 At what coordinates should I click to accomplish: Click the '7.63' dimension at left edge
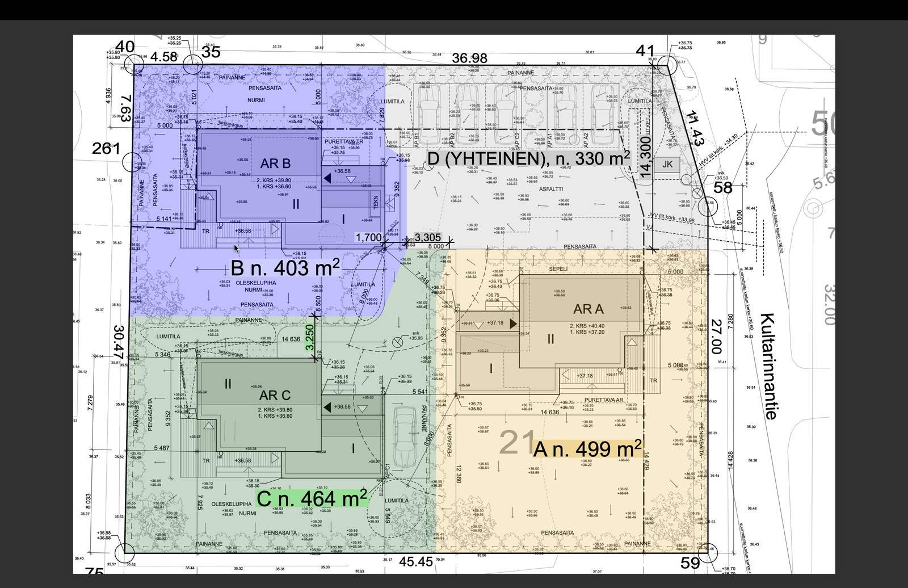click(125, 109)
